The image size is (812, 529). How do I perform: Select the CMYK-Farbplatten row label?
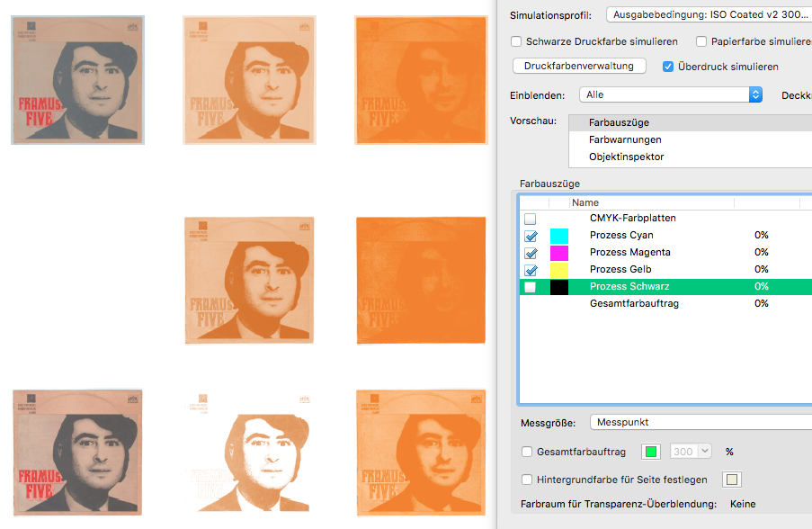pyautogui.click(x=633, y=218)
